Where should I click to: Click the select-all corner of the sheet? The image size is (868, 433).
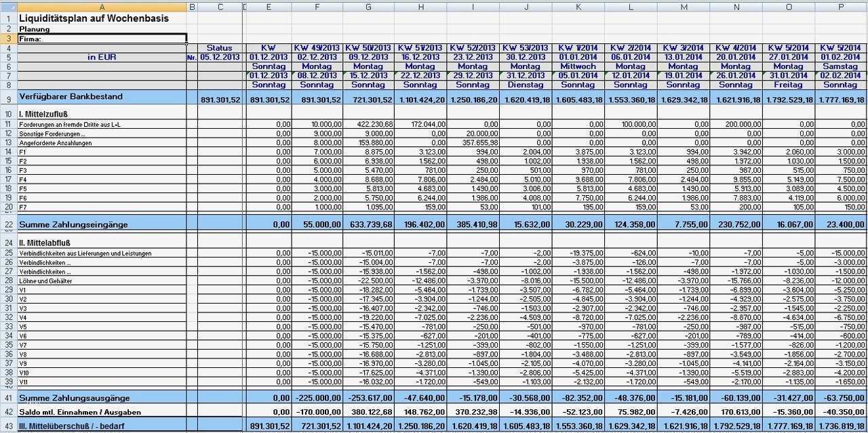coord(8,7)
